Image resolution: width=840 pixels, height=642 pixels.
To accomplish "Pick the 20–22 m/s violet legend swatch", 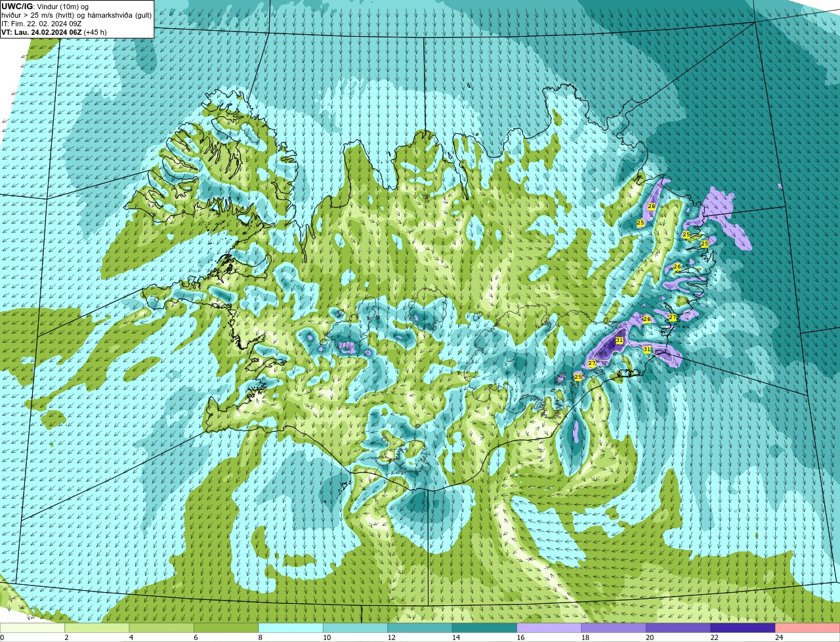I will click(x=679, y=628).
